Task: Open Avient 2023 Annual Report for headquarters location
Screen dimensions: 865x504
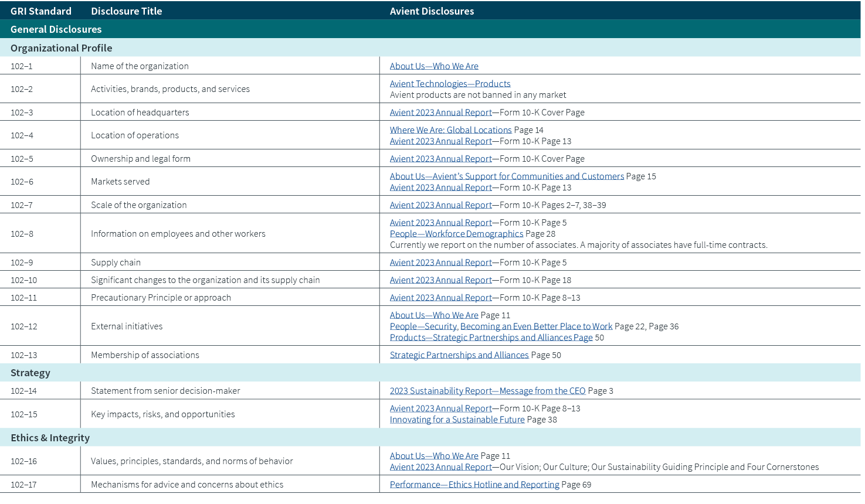Action: 440,112
